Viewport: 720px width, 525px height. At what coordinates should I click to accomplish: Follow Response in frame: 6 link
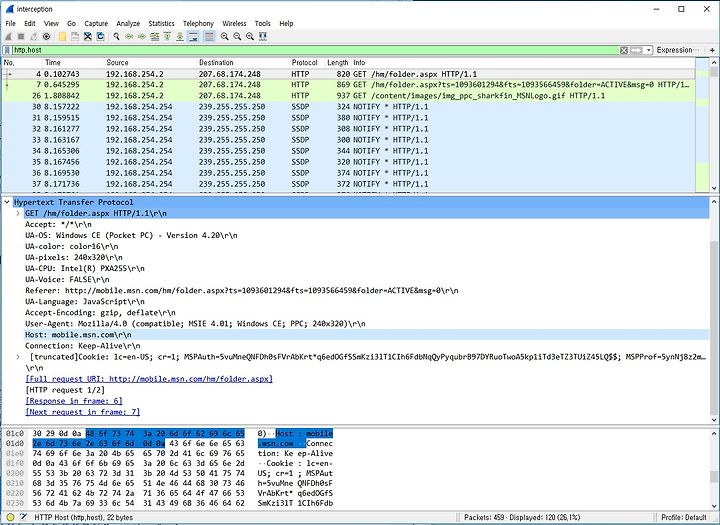click(74, 401)
